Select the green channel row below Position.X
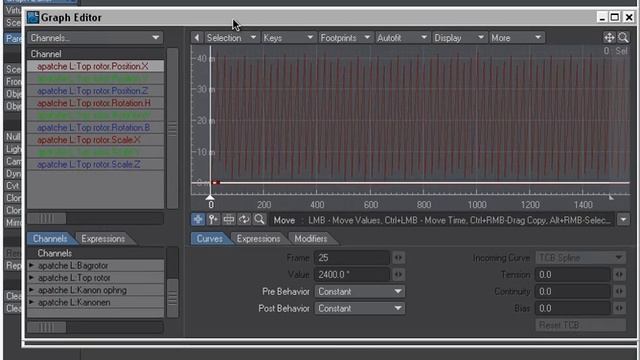Image resolution: width=640 pixels, height=360 pixels. 96,78
